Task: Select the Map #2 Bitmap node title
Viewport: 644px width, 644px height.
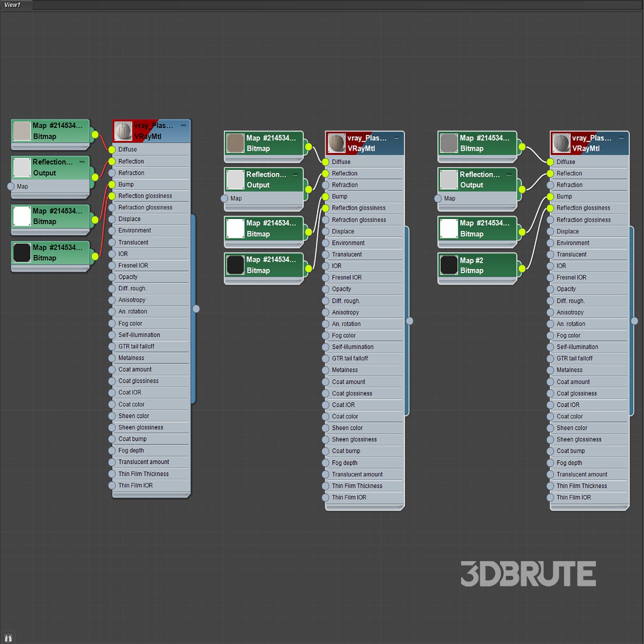Action: (471, 260)
